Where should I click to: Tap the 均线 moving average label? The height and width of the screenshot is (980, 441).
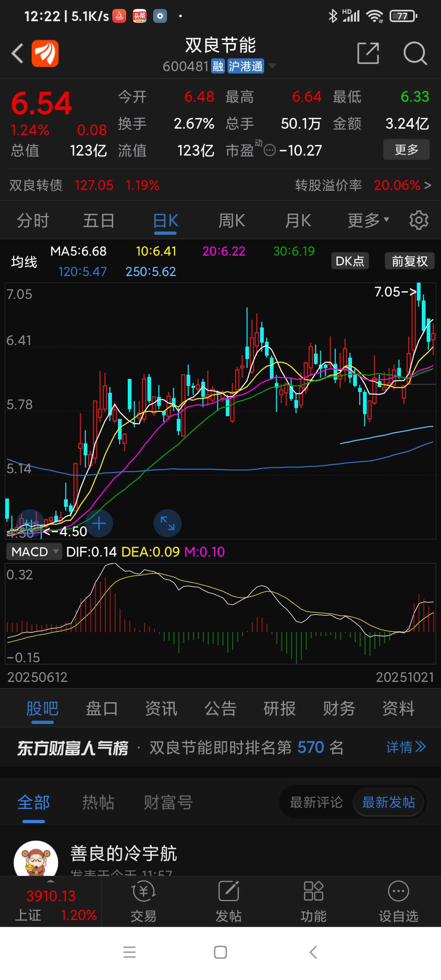[x=24, y=262]
